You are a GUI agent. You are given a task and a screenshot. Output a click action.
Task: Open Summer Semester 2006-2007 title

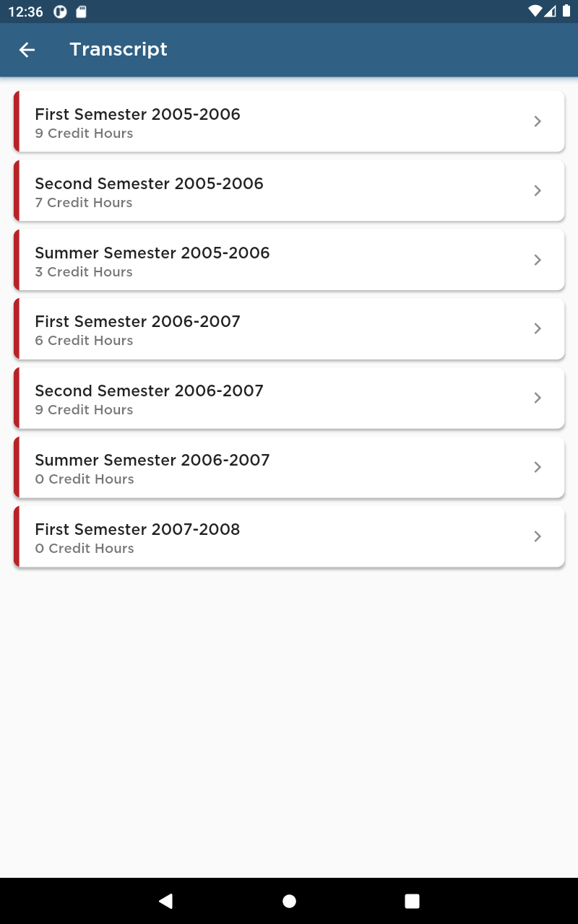152,460
